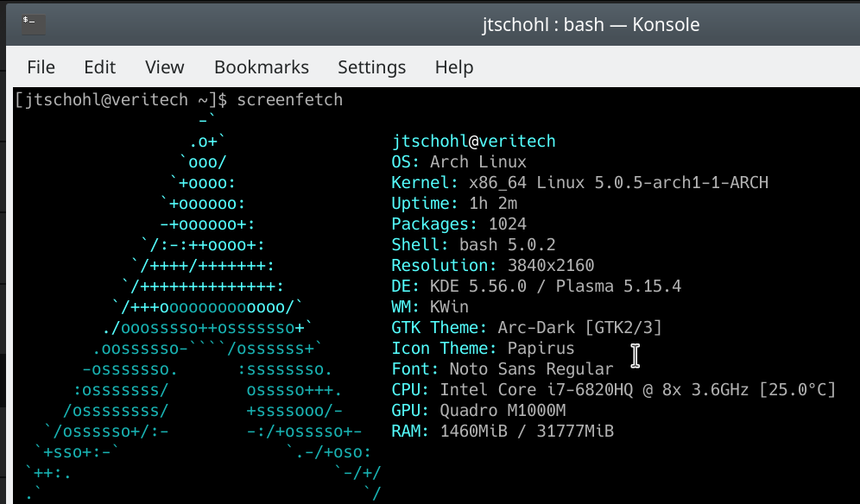Open the File menu

click(x=41, y=67)
